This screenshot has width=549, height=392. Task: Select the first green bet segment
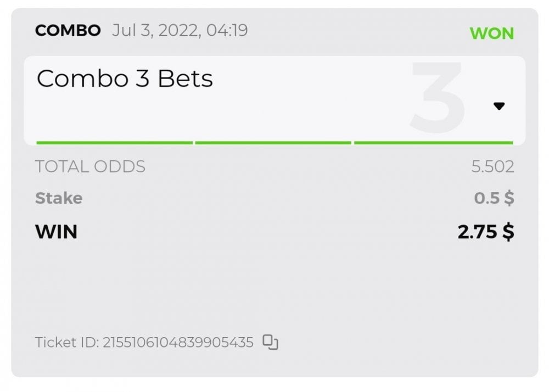pos(114,143)
